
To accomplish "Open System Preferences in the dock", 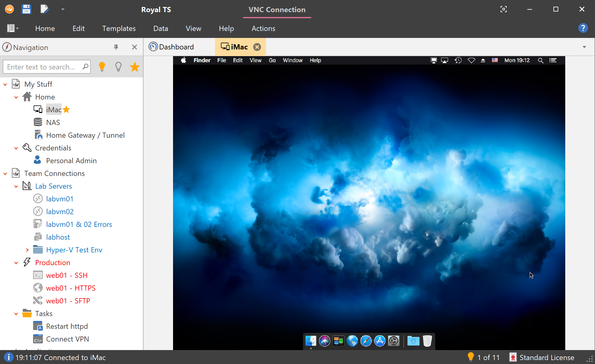I will (394, 341).
